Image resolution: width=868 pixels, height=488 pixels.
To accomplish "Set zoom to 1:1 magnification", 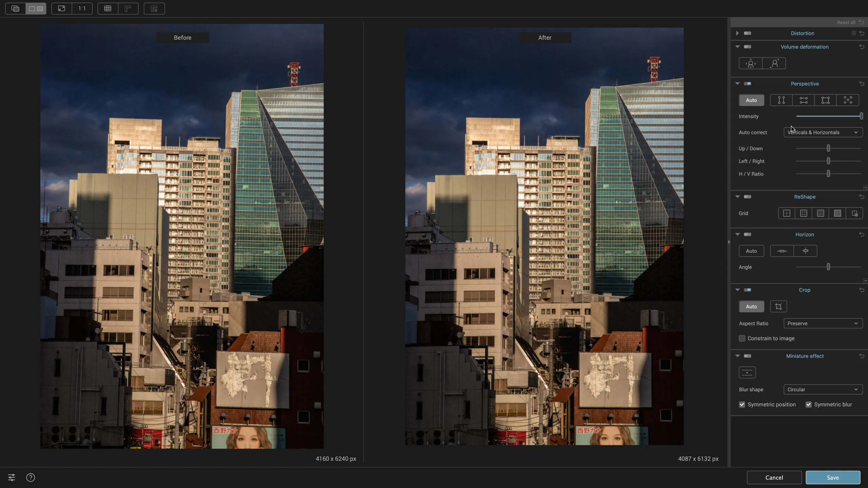I will (x=82, y=8).
